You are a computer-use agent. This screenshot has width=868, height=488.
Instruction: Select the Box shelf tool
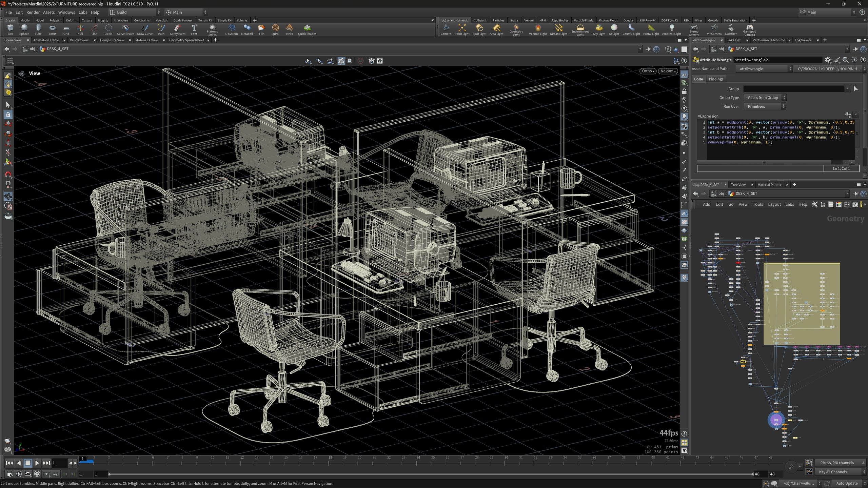pos(10,29)
